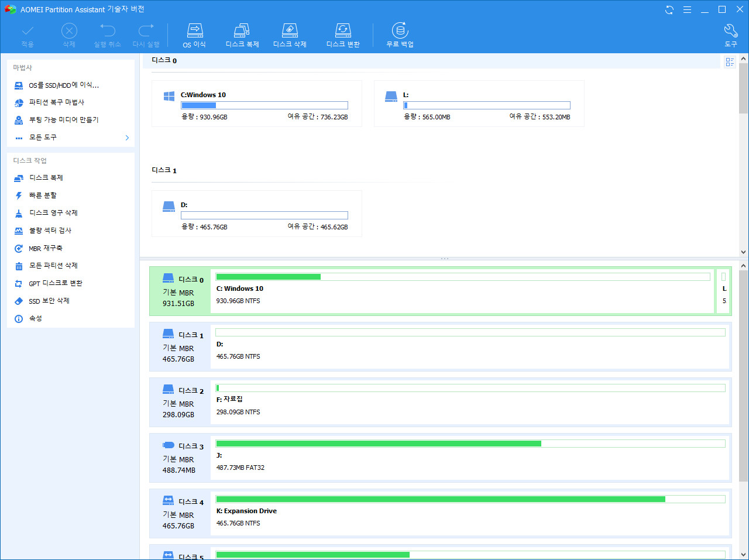Click the pane splitter dots handle
The image size is (749, 560).
[x=445, y=259]
